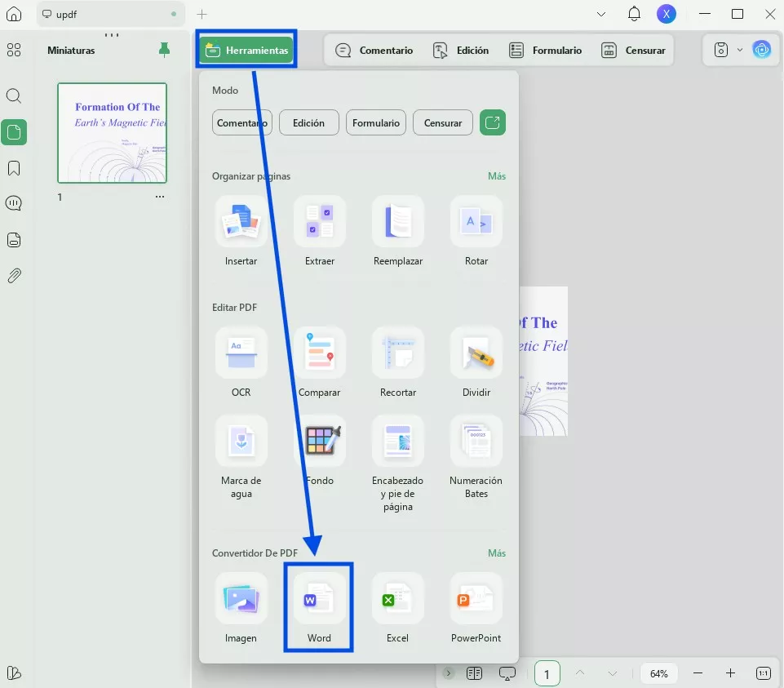The width and height of the screenshot is (784, 688).
Task: Go to the previous page arrow
Action: [x=580, y=673]
